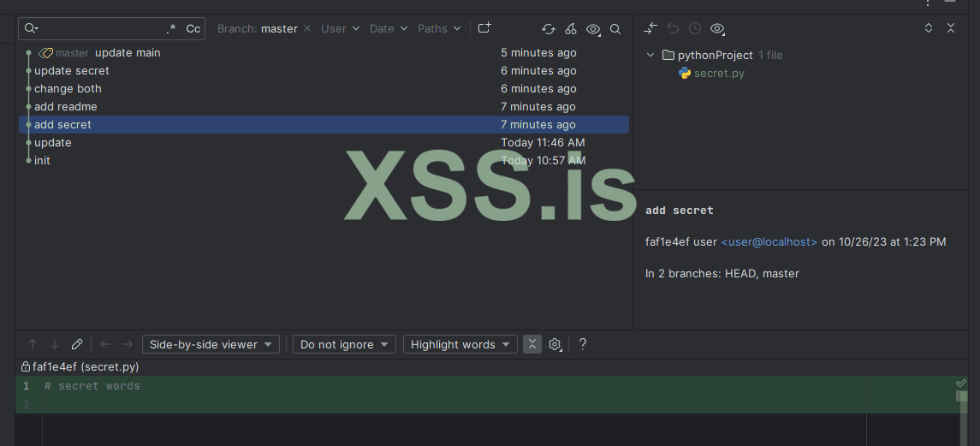
Task: Go to previous difference arrow
Action: [33, 344]
